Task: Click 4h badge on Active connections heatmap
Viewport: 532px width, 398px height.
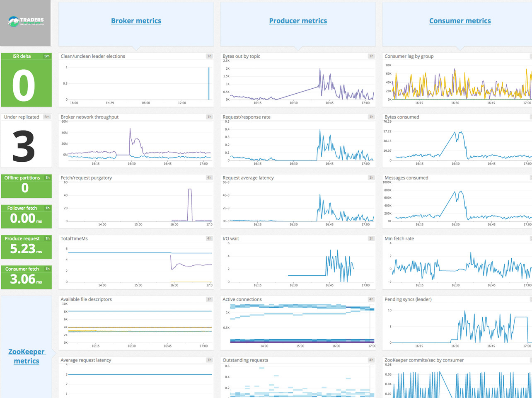Action: click(371, 299)
